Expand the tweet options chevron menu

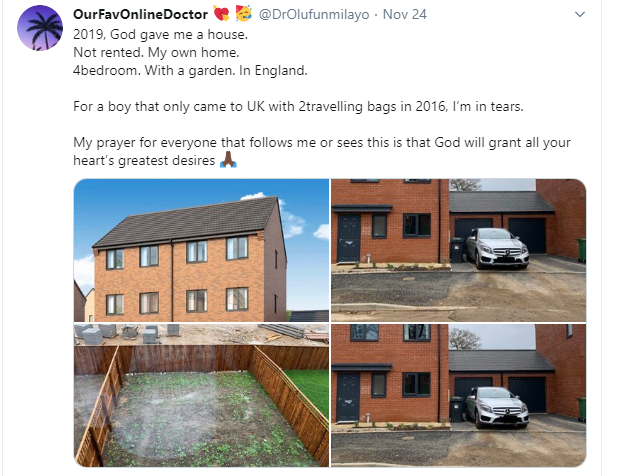coord(580,15)
